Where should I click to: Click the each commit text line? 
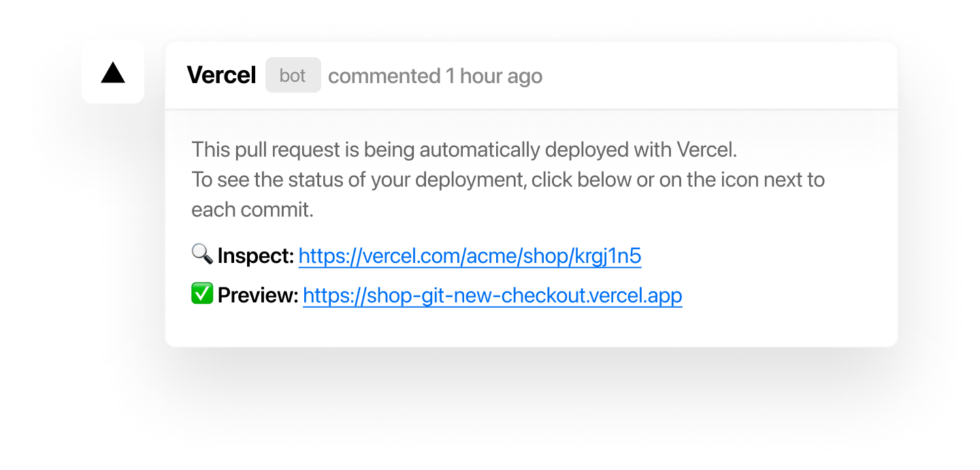click(252, 210)
